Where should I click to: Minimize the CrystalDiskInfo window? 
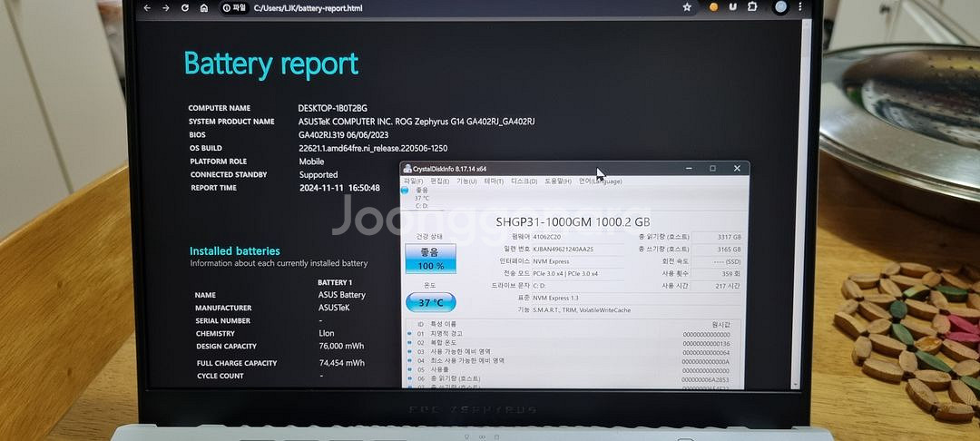[x=689, y=168]
